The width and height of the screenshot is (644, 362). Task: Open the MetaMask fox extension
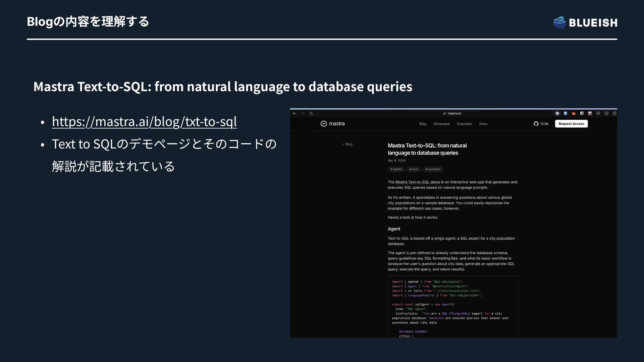[x=574, y=113]
